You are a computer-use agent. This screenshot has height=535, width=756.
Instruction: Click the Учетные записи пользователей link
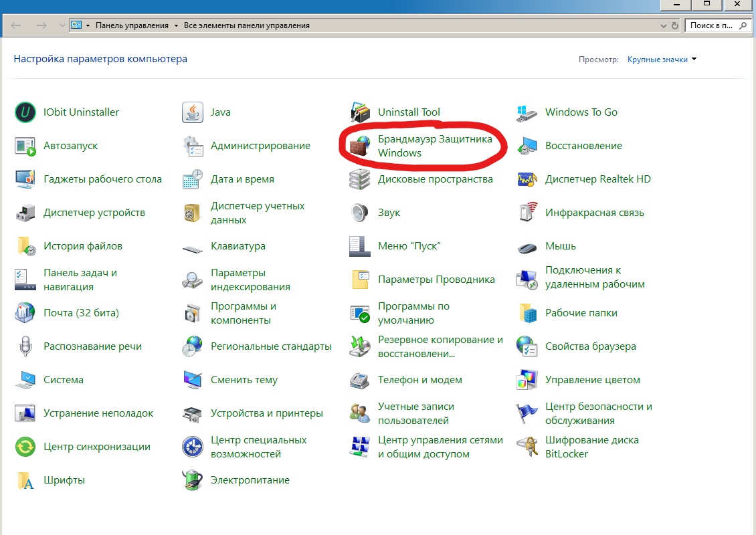pyautogui.click(x=416, y=413)
